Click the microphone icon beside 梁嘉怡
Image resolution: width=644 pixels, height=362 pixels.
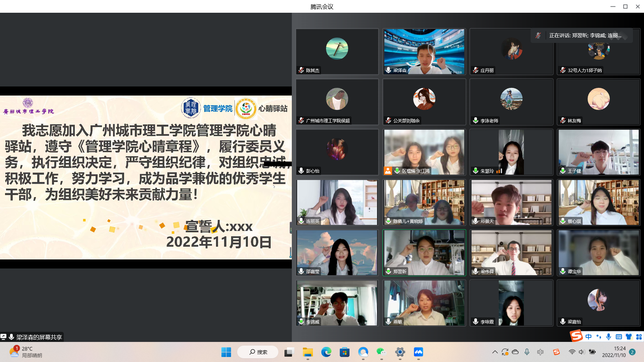pos(563,321)
